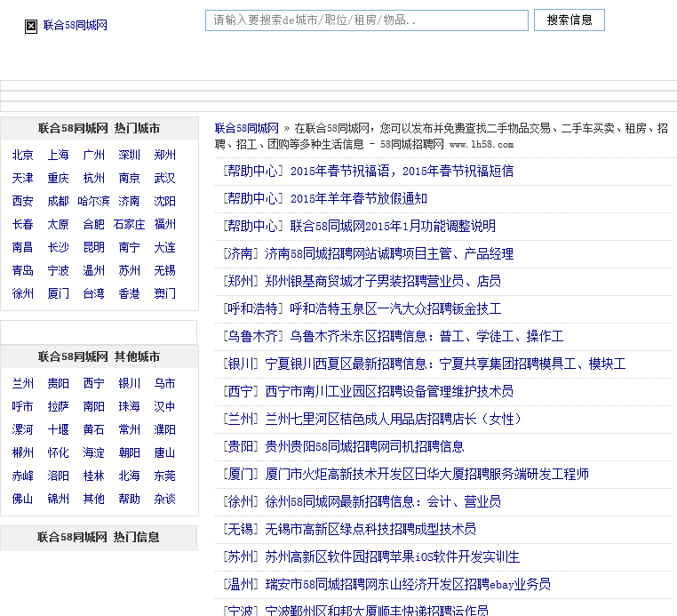This screenshot has height=616, width=677.
Task: Click the 搜索信息 button
Action: tap(569, 20)
